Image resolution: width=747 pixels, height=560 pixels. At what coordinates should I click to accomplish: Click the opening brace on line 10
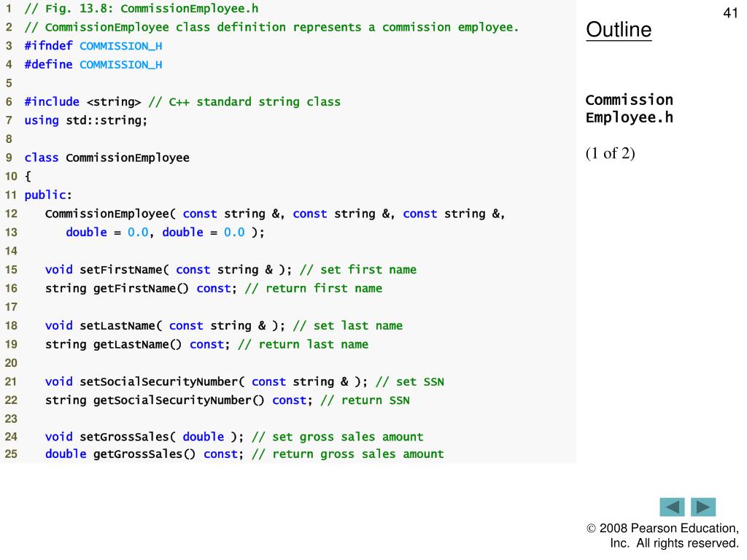[28, 176]
